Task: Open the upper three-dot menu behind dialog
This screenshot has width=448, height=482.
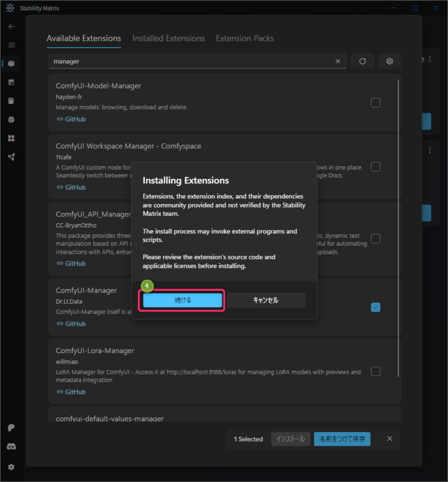Action: click(430, 59)
